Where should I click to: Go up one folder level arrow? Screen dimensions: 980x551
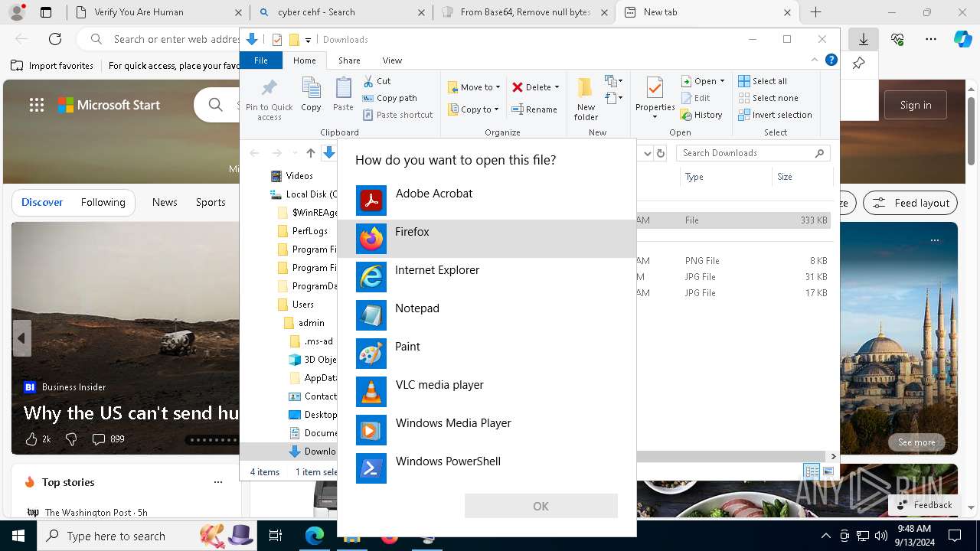(310, 153)
